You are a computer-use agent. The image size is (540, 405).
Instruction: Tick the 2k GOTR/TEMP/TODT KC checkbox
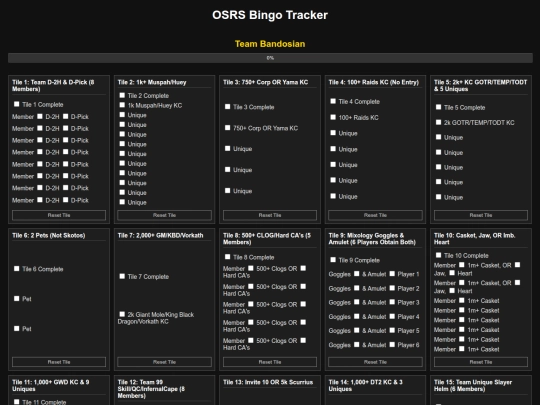point(438,122)
